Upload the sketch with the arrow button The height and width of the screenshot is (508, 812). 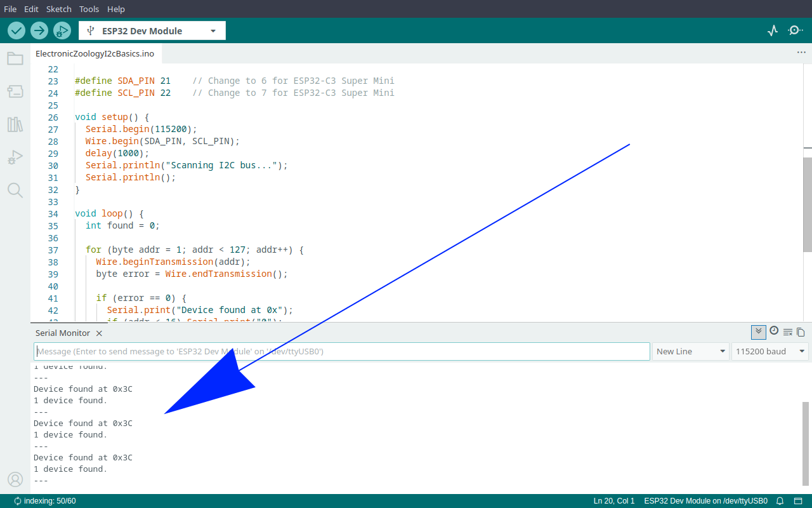point(39,30)
